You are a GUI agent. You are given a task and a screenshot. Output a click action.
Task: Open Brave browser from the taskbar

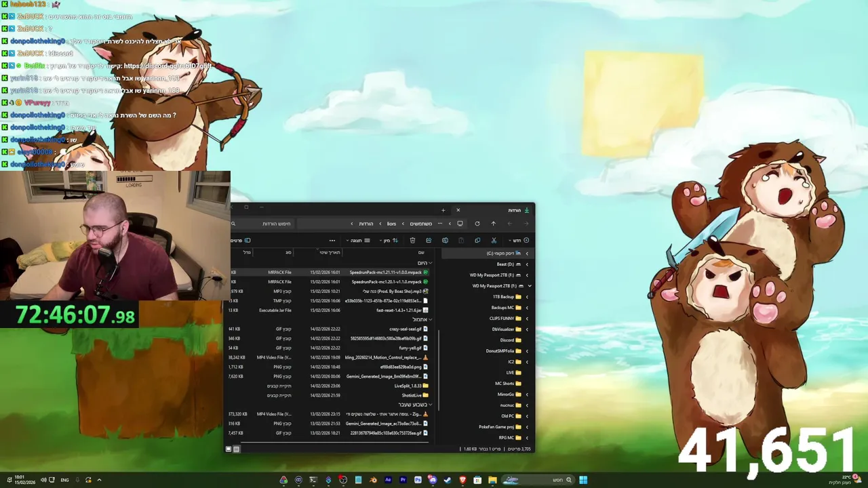click(x=463, y=480)
